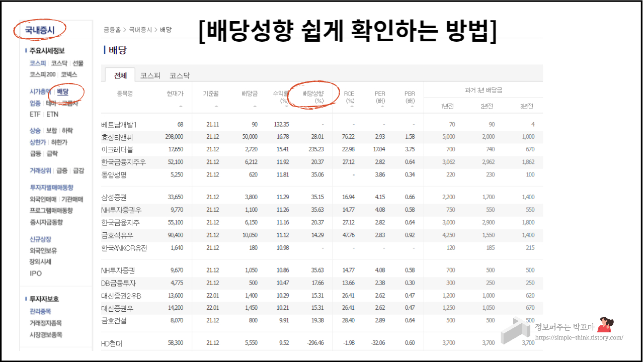Click the sort arrow under ROE

pyautogui.click(x=352, y=106)
